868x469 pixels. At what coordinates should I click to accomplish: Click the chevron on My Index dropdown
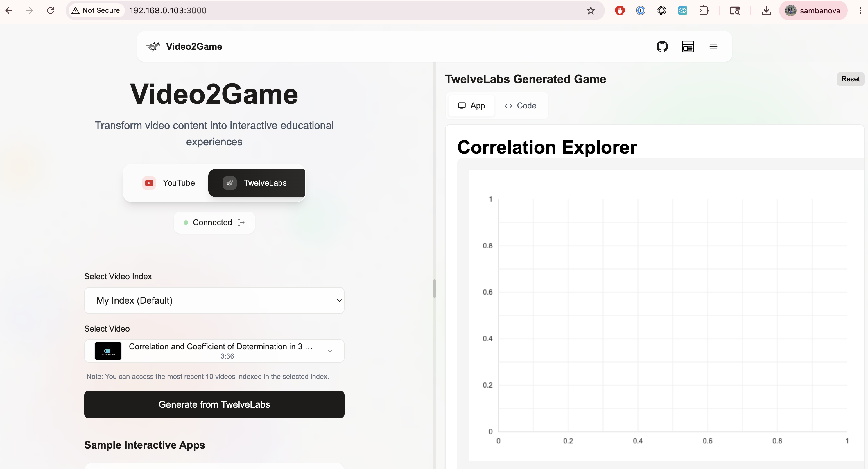point(339,300)
